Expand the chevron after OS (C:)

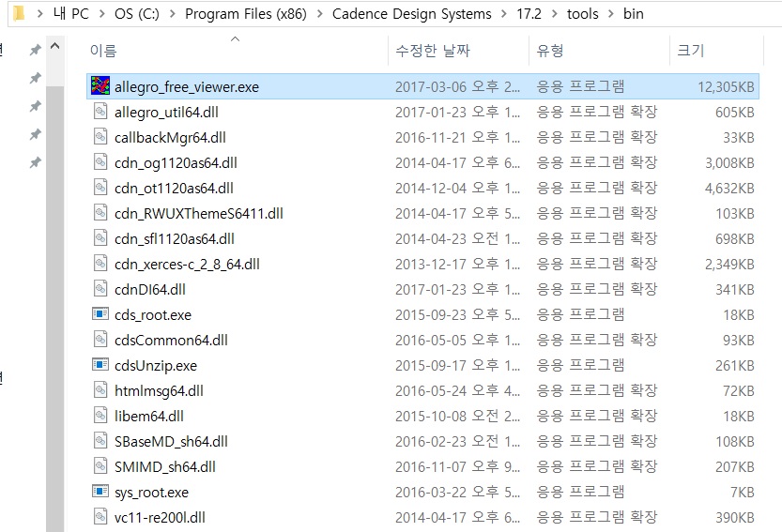(172, 14)
